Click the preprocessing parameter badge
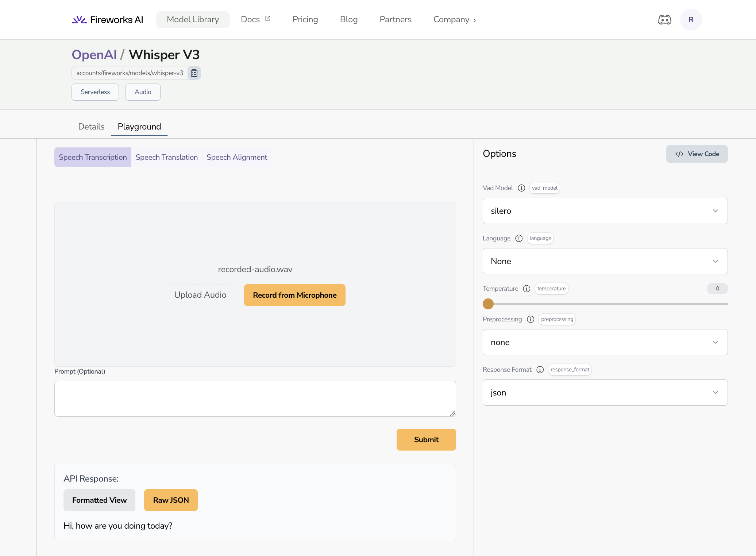The height and width of the screenshot is (556, 756). coord(557,319)
